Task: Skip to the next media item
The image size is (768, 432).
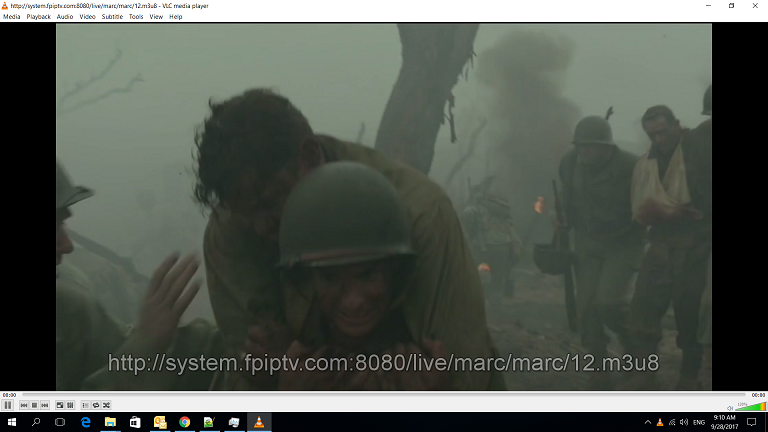Action: click(x=45, y=406)
